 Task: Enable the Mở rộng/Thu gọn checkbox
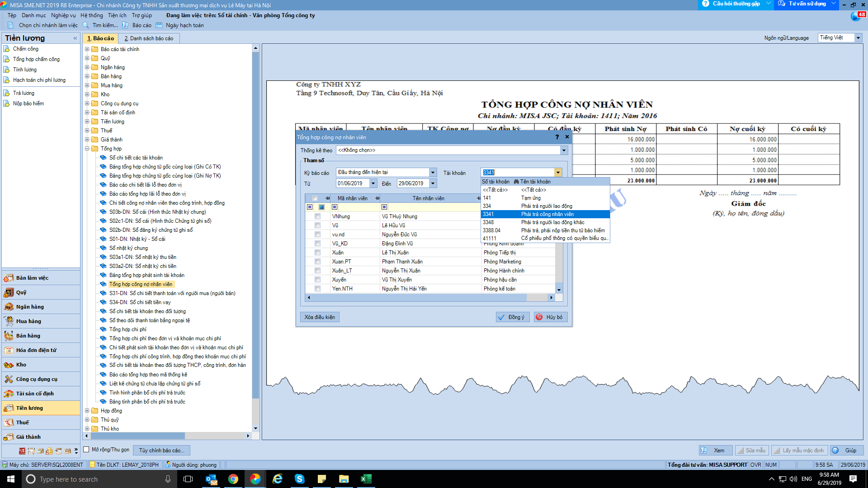[x=86, y=450]
